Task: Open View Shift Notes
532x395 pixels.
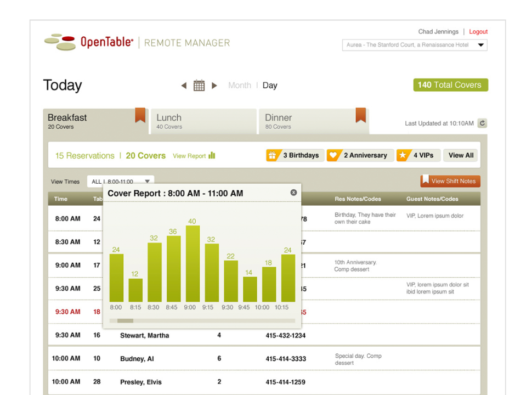Action: coord(450,181)
